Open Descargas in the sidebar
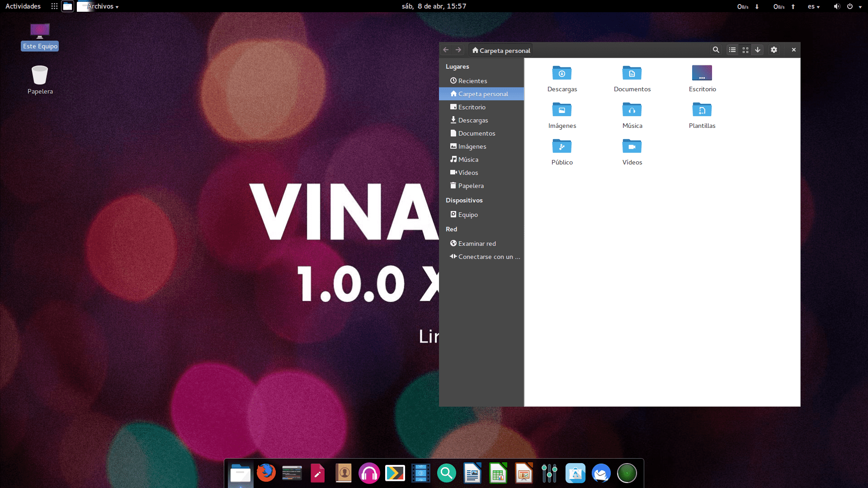The image size is (868, 488). point(481,120)
